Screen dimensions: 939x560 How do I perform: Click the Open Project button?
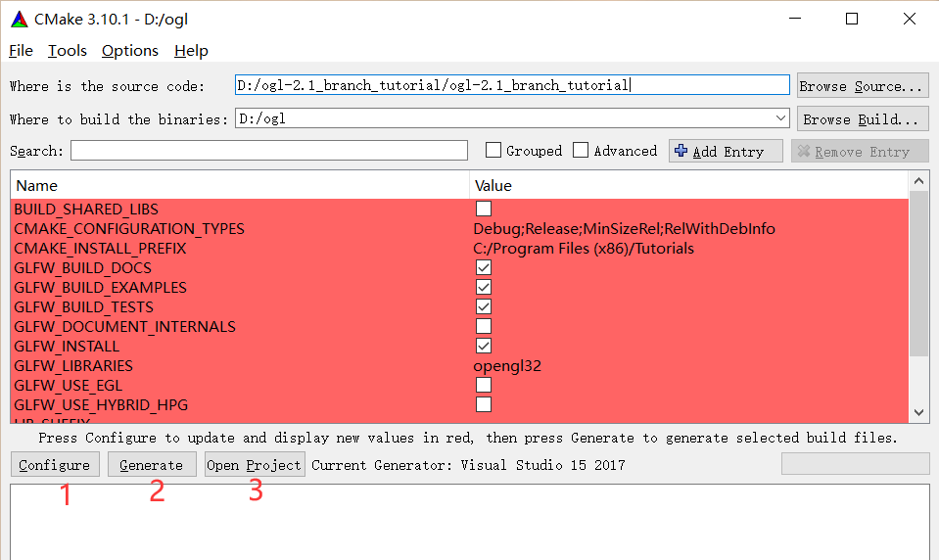[x=255, y=465]
